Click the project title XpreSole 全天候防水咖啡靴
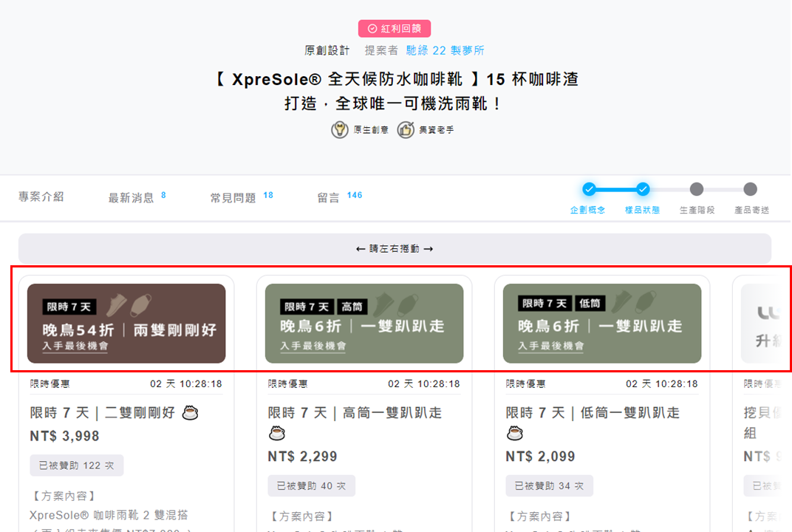This screenshot has height=532, width=792. point(397,91)
